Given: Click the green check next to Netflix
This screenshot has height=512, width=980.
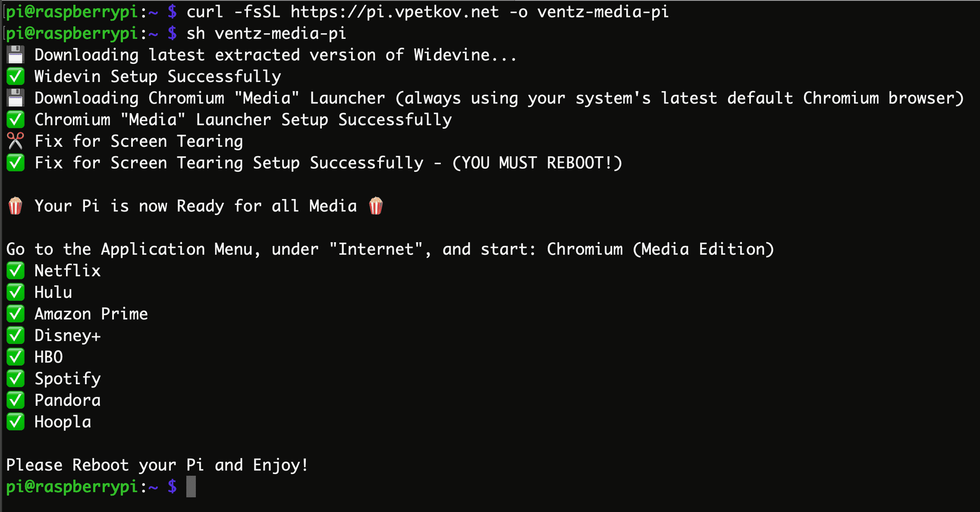Looking at the screenshot, I should coord(16,271).
